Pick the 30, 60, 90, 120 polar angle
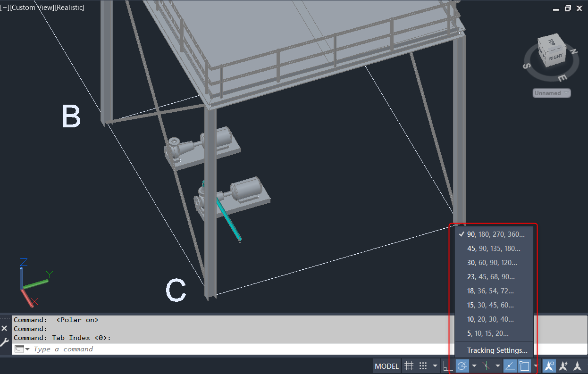This screenshot has height=374, width=588. (494, 263)
